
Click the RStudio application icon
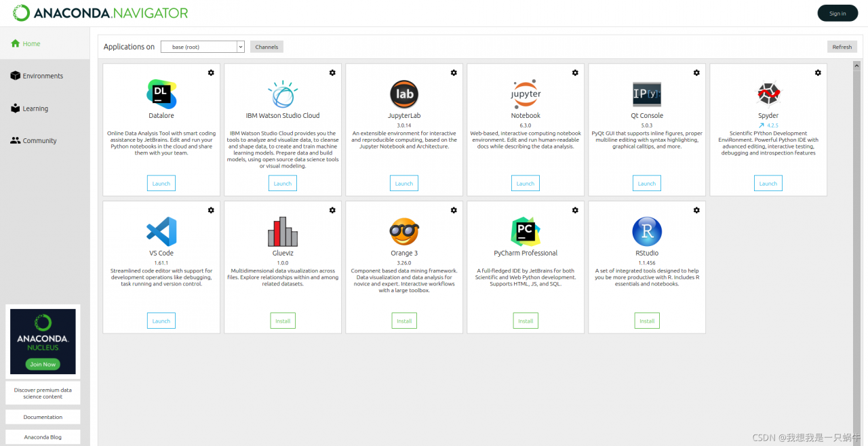pos(647,232)
